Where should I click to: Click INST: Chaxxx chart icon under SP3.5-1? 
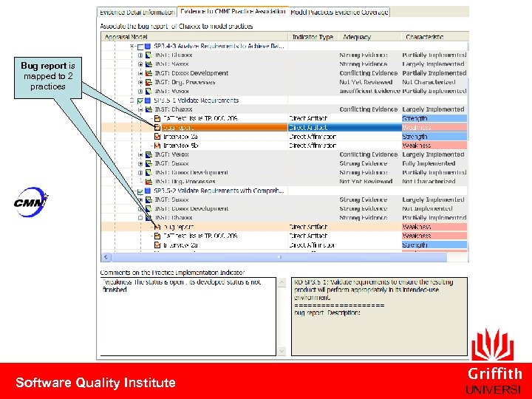149,109
